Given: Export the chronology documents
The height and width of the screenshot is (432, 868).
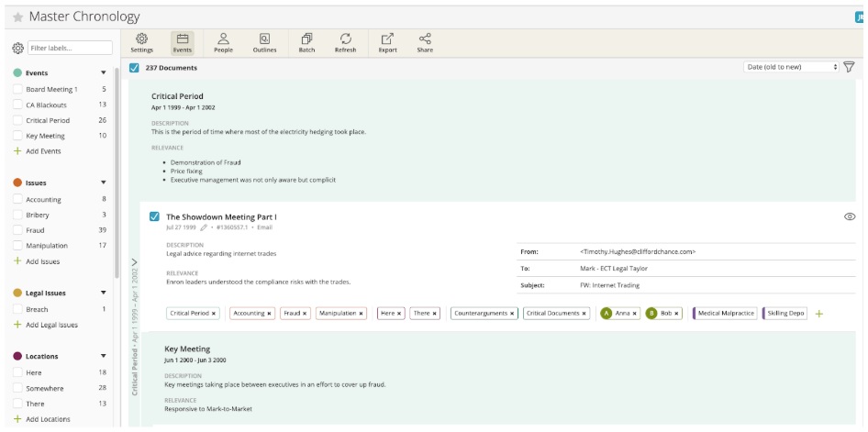Looking at the screenshot, I should pyautogui.click(x=387, y=42).
